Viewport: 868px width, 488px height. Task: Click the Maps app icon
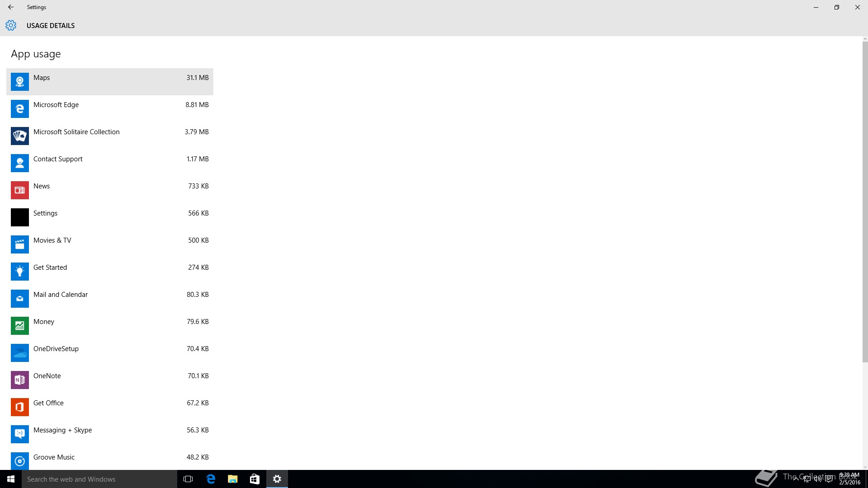(x=20, y=82)
